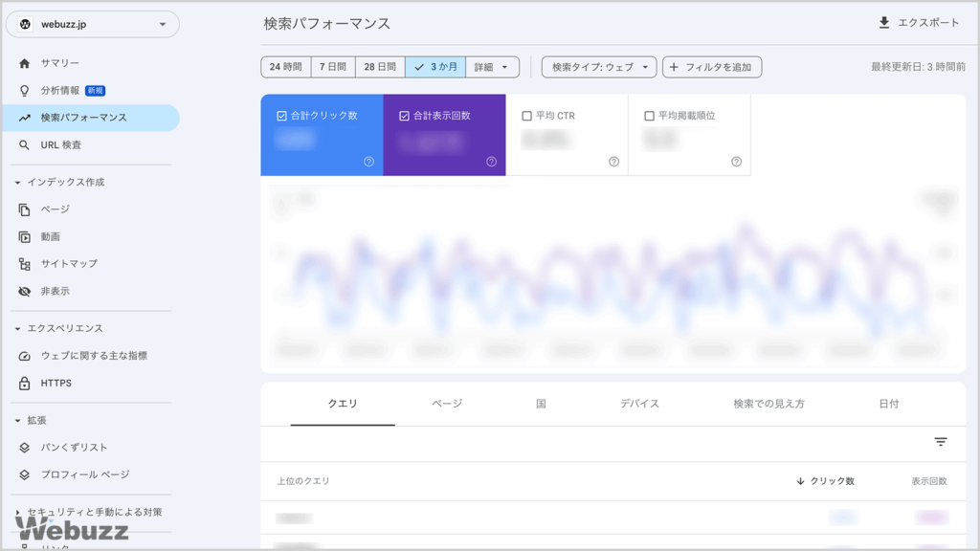The width and height of the screenshot is (980, 551).
Task: Collapse the エクスペリエンス section
Action: coord(17,329)
